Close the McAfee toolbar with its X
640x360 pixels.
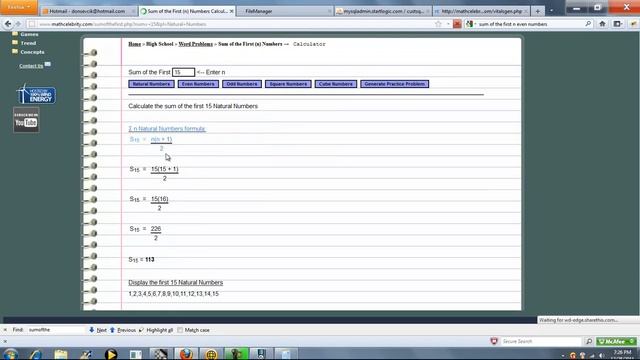[5, 341]
